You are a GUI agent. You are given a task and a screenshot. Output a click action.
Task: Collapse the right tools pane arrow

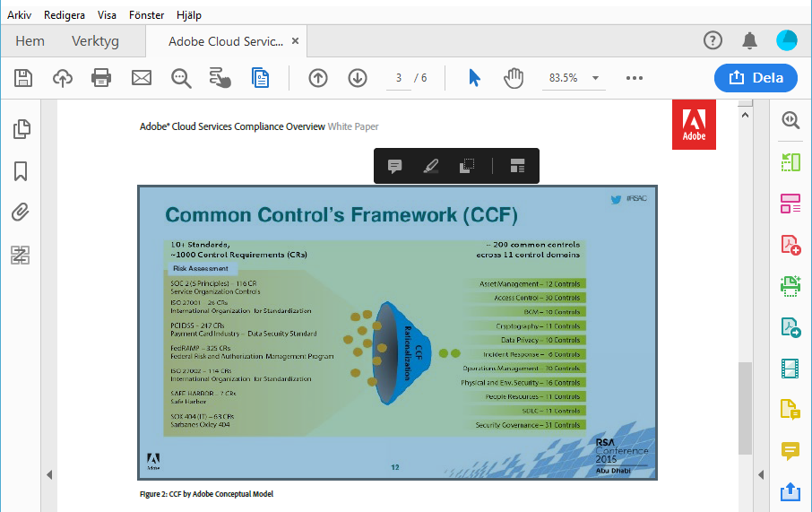[761, 474]
